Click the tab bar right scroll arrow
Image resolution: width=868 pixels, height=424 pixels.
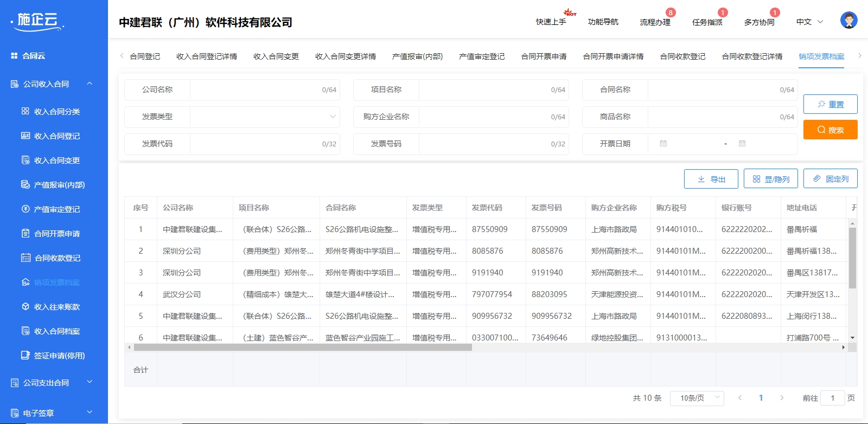pyautogui.click(x=859, y=56)
